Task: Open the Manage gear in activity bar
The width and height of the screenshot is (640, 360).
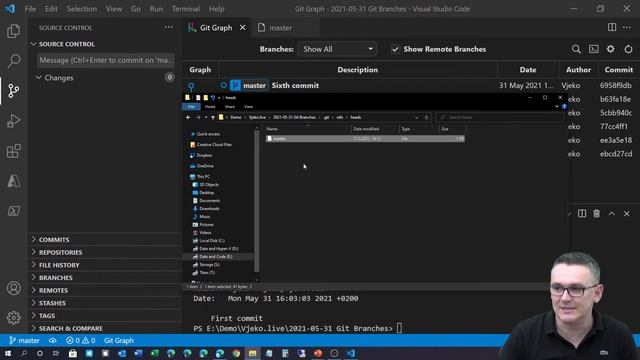Action: [13, 318]
